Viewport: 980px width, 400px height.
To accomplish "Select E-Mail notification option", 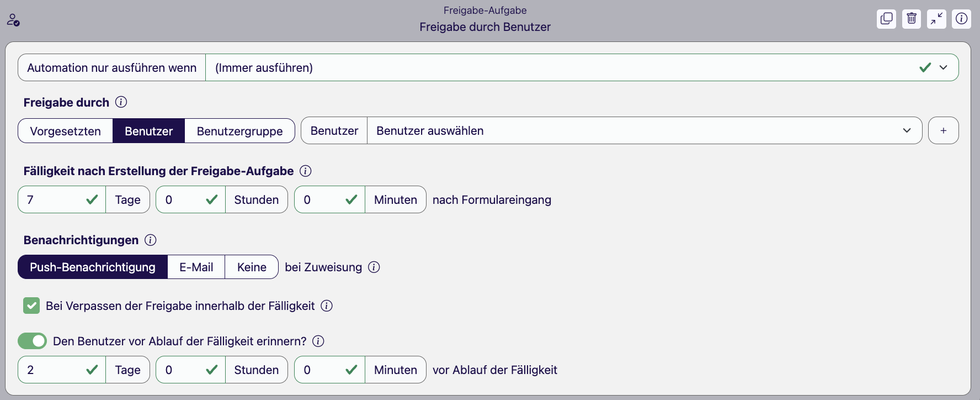I will tap(196, 267).
